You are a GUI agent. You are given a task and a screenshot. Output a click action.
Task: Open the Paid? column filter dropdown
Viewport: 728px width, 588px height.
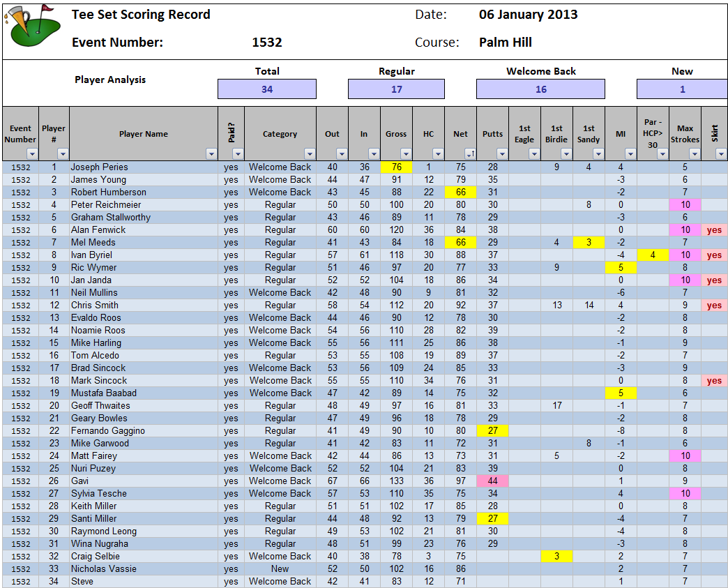tap(238, 153)
